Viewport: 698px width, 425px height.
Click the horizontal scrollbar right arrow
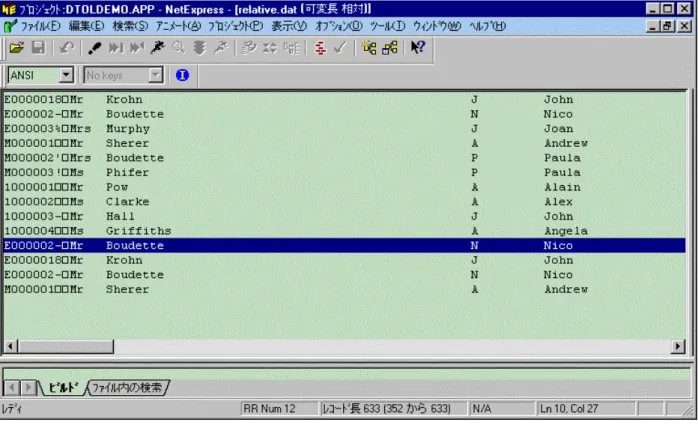(x=678, y=346)
